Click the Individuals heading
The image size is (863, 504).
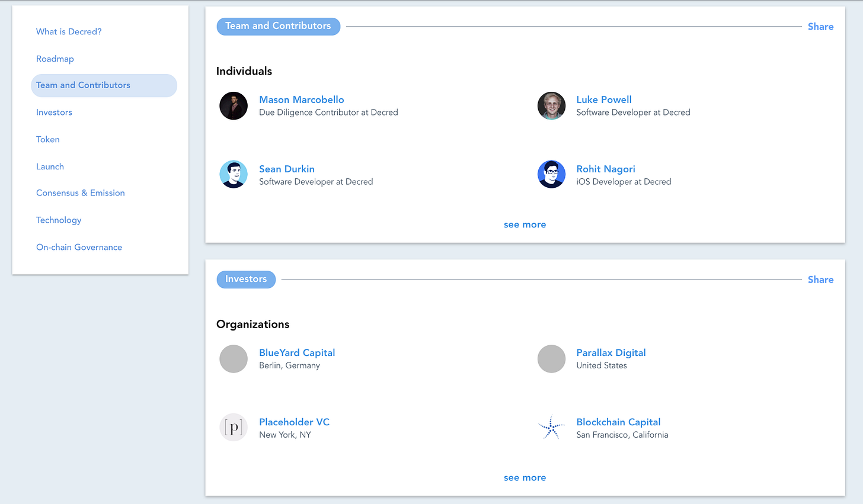coord(244,71)
